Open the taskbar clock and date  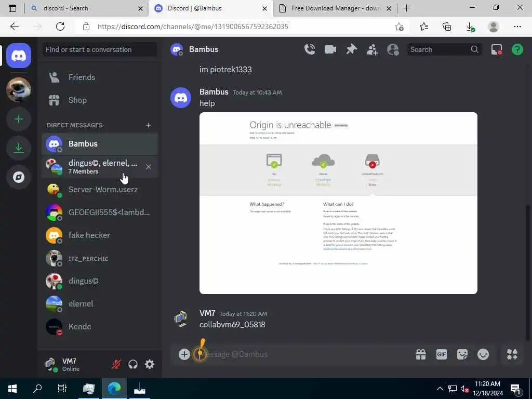pyautogui.click(x=487, y=389)
